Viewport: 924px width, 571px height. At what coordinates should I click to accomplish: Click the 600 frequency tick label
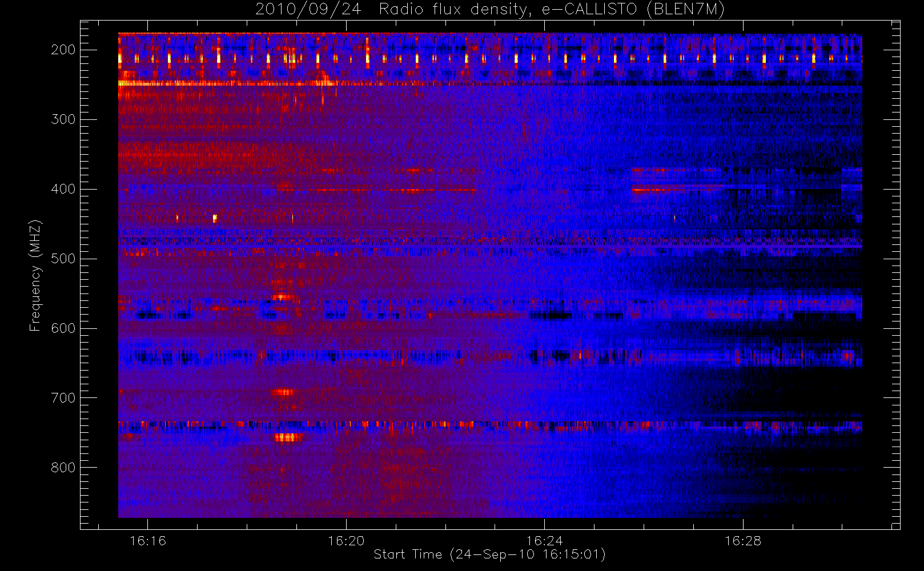point(63,328)
